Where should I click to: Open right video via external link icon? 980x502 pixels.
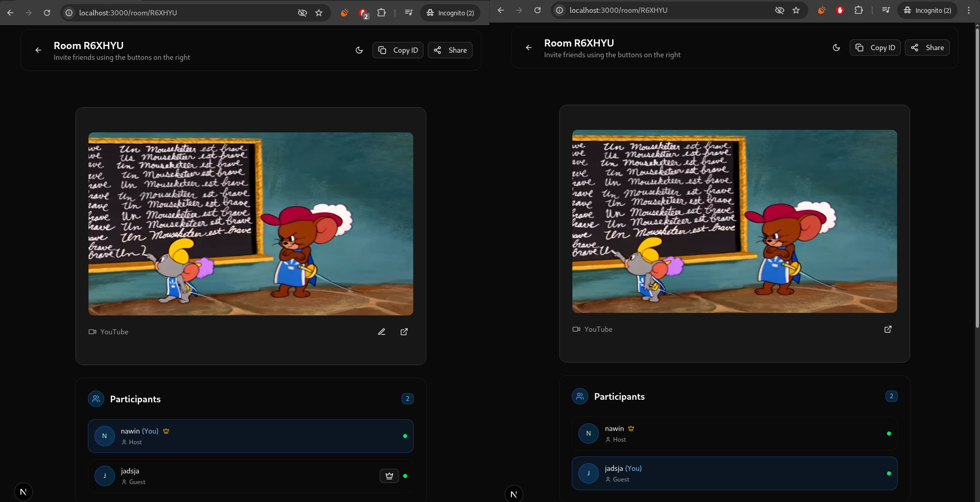coord(888,329)
